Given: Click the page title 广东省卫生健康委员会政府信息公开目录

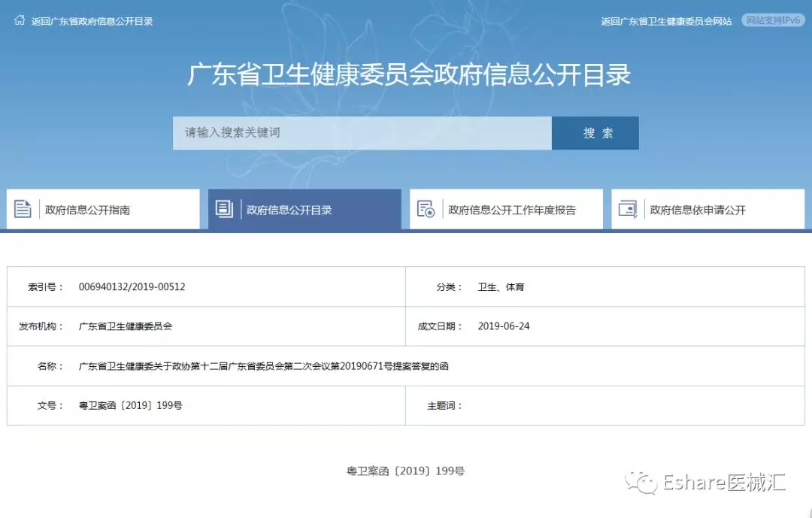Looking at the screenshot, I should [408, 75].
